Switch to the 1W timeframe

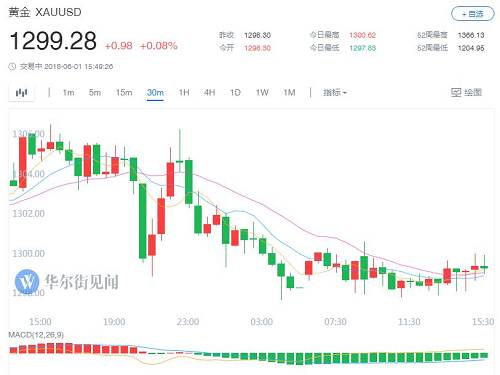pos(262,92)
